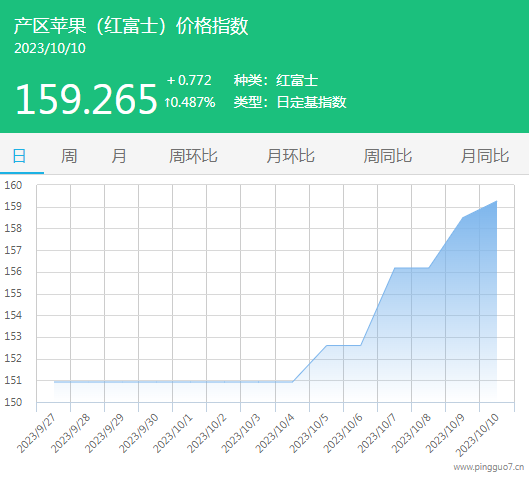Viewport: 529px width, 477px height.
Task: Switch to the 周 weekly tab
Action: click(x=69, y=156)
